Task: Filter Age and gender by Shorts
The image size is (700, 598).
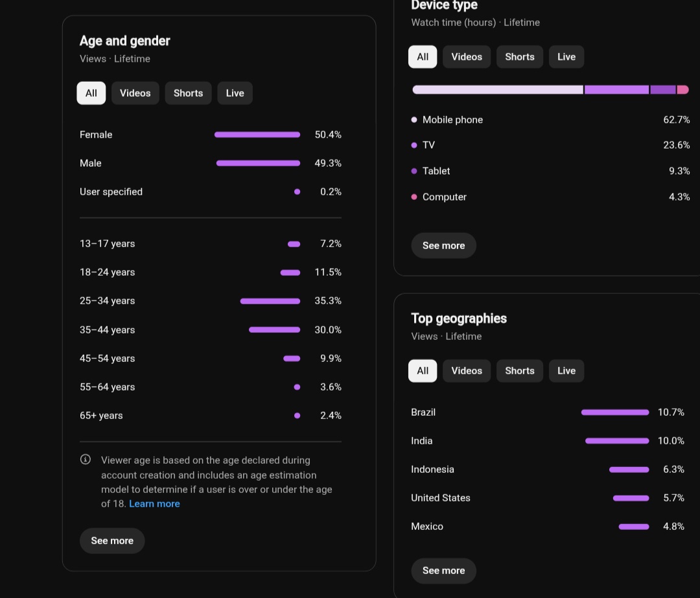Action: tap(188, 93)
